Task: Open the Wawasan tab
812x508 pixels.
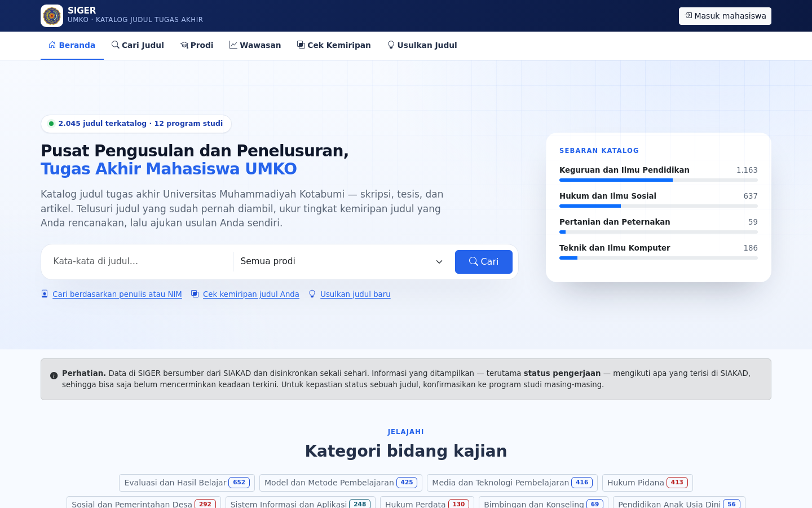Action: tap(255, 45)
